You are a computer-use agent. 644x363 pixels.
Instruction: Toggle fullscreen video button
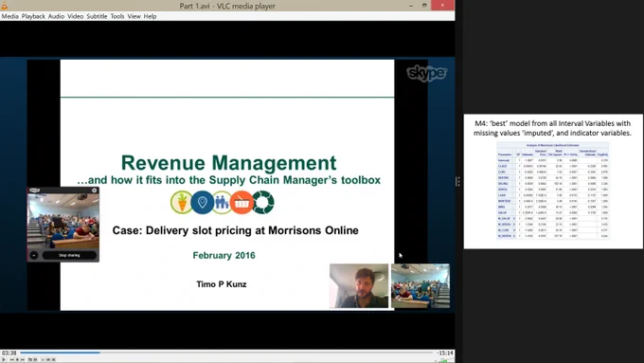(x=30, y=360)
